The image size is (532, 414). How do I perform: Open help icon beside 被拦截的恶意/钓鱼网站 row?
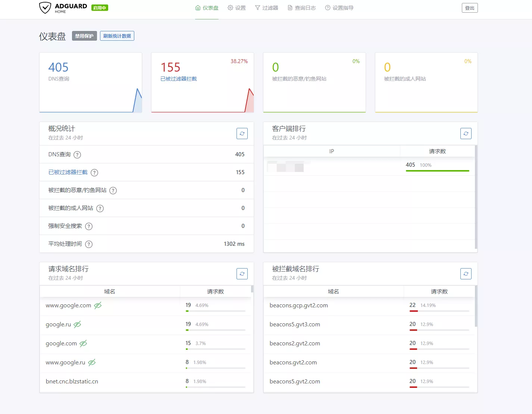click(x=113, y=191)
